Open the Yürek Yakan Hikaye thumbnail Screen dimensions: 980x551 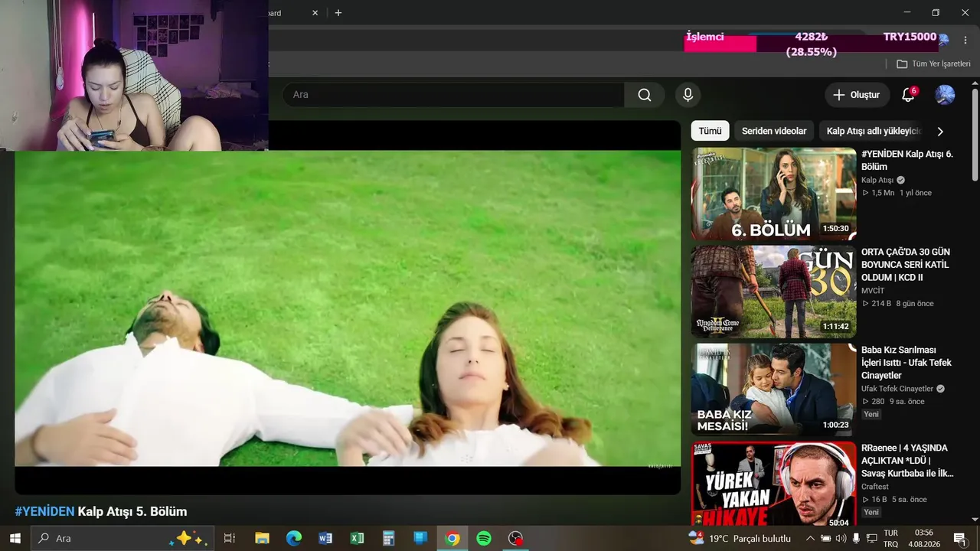[x=773, y=484]
